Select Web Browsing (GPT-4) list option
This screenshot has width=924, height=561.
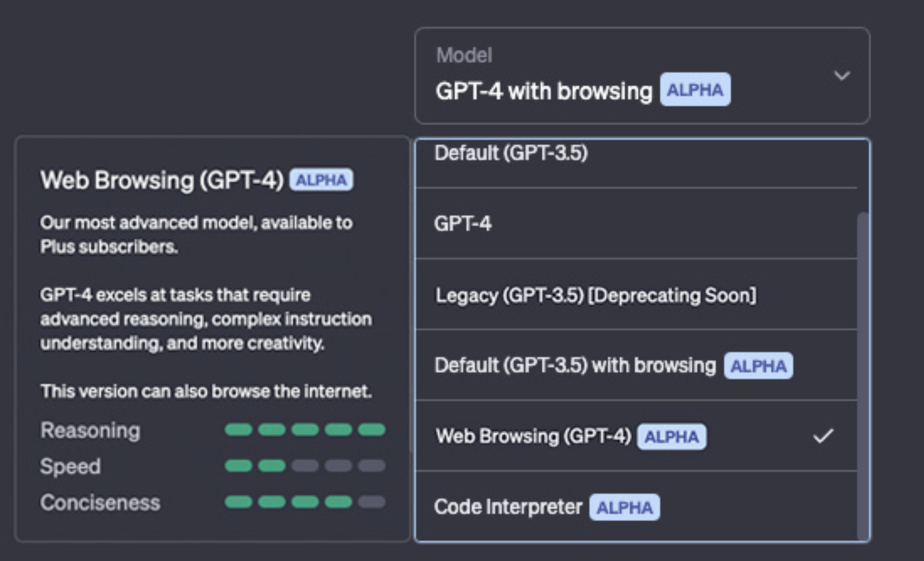pos(637,436)
